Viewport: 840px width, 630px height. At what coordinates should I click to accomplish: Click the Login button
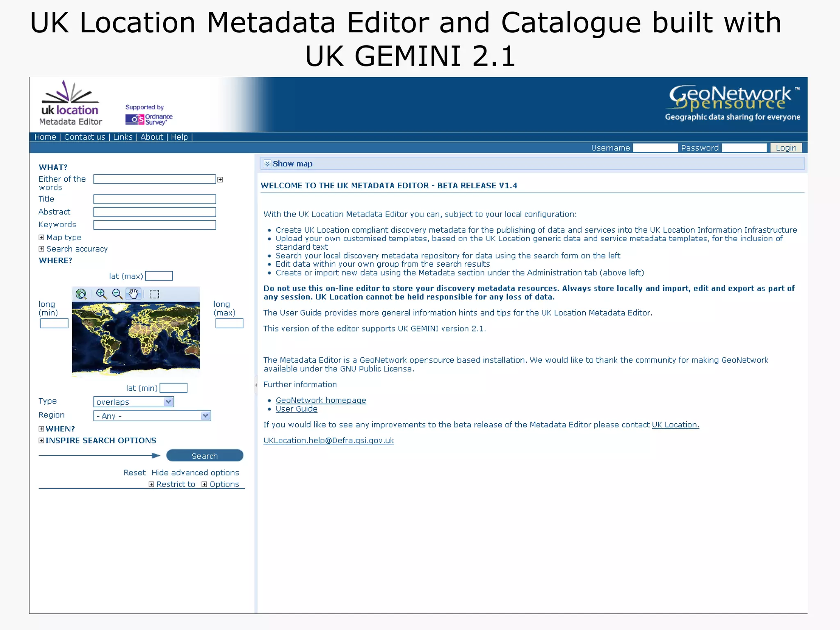click(x=786, y=148)
